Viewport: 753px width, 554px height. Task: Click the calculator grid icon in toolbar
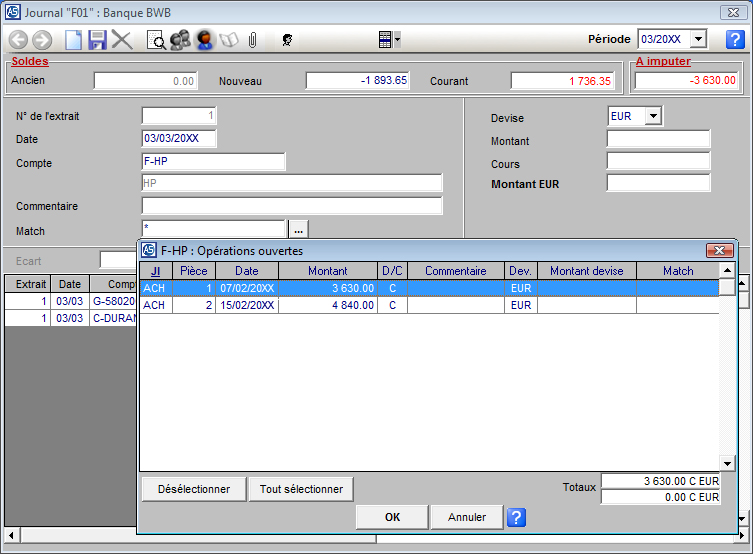[384, 40]
